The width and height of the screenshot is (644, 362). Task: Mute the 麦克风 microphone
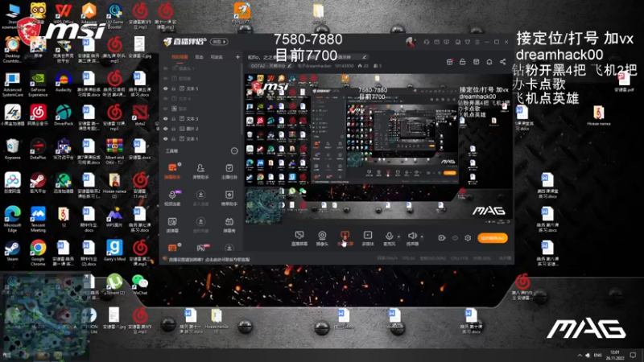pos(389,238)
